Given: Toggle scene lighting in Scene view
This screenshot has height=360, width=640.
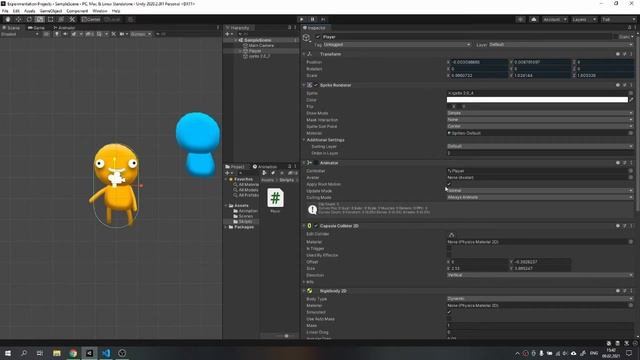Looking at the screenshot, I should [x=57, y=34].
